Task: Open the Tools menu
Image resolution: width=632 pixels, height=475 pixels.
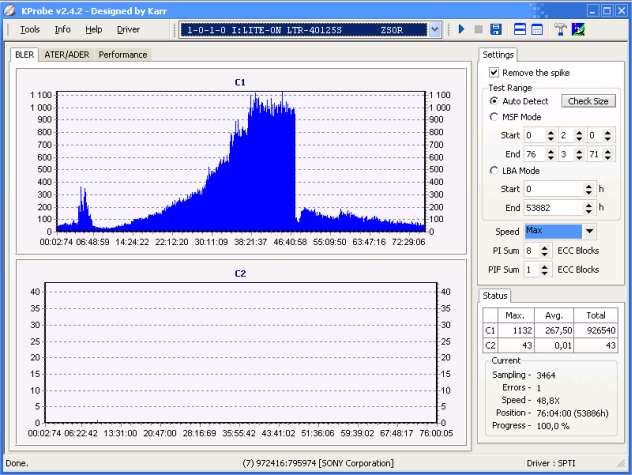Action: point(30,29)
